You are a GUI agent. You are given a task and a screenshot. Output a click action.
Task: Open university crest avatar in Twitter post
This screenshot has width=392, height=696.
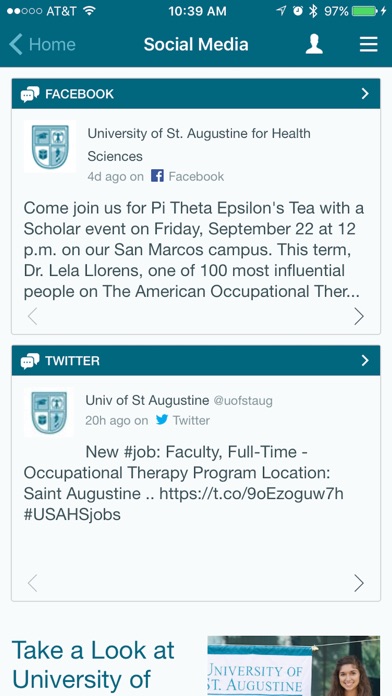pos(49,412)
